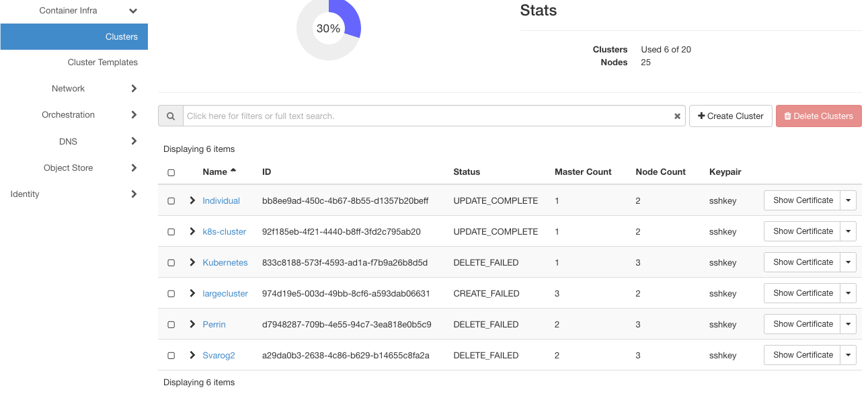The image size is (868, 394).
Task: Open the k8s-cluster details link
Action: click(224, 231)
